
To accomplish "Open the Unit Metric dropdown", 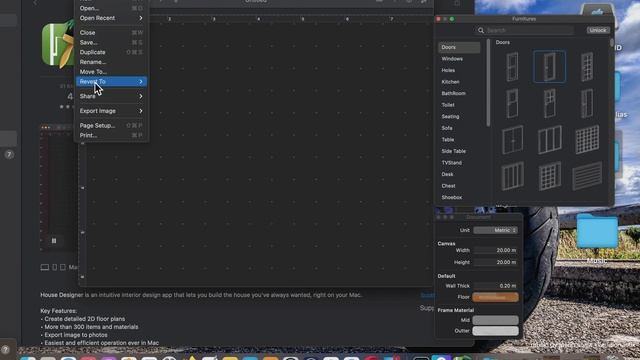I will (496, 230).
